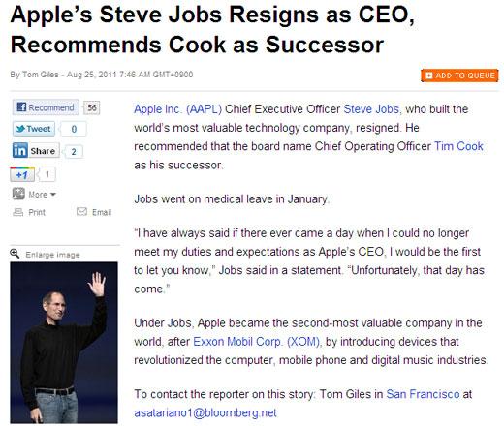Expand the More dropdown arrow
The width and height of the screenshot is (504, 426).
click(53, 194)
